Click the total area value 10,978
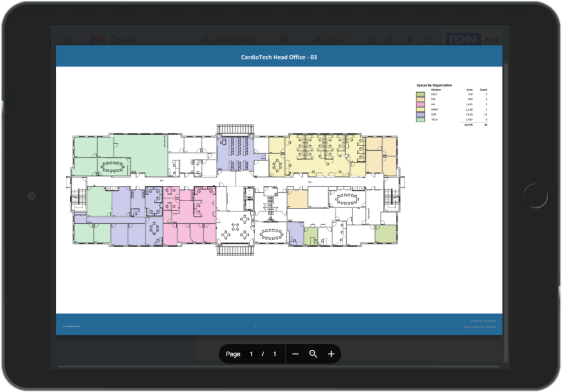Screen dimensions: 562x392 pyautogui.click(x=468, y=125)
